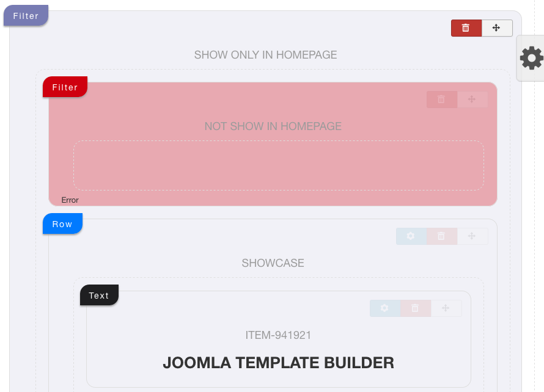Delete the Text item ITEM-941921
544x392 pixels.
coord(415,308)
